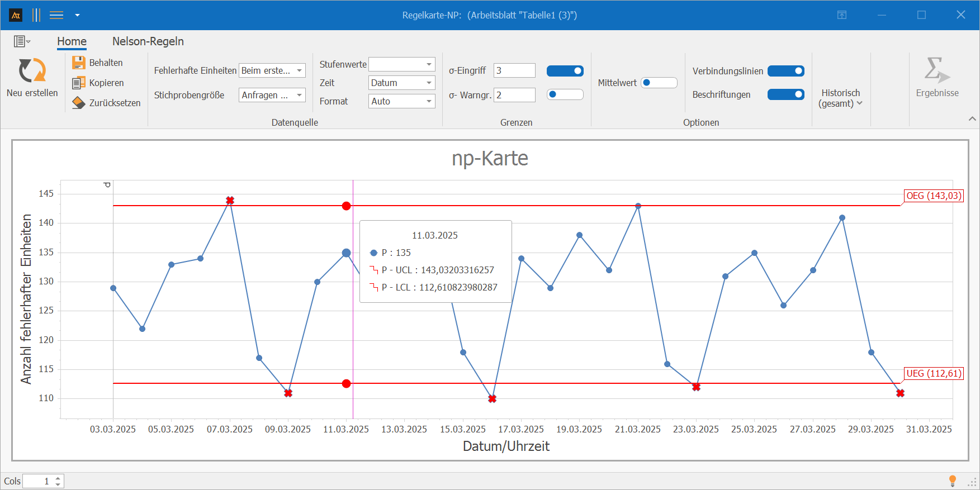Click the Ergebnisse sigma icon
This screenshot has width=980, height=490.
point(936,70)
